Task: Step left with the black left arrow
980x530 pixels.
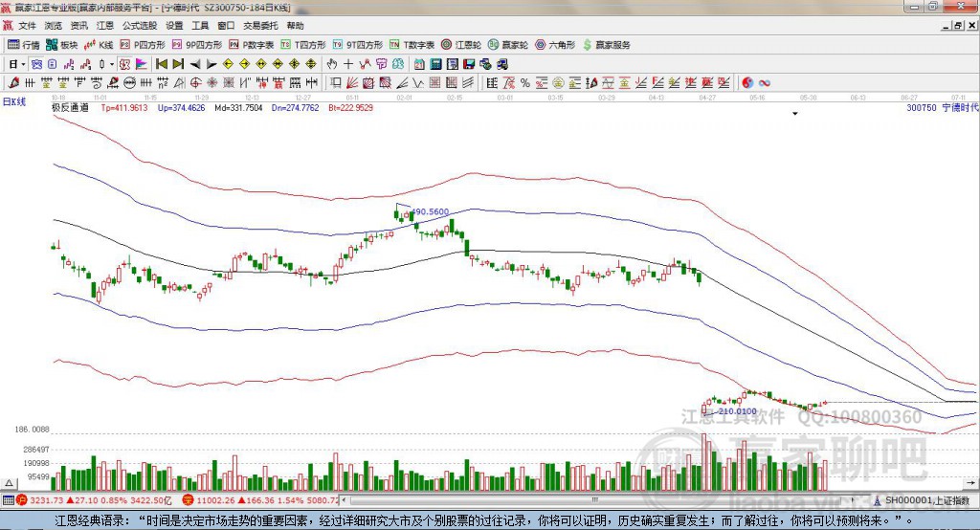Action: pyautogui.click(x=195, y=64)
